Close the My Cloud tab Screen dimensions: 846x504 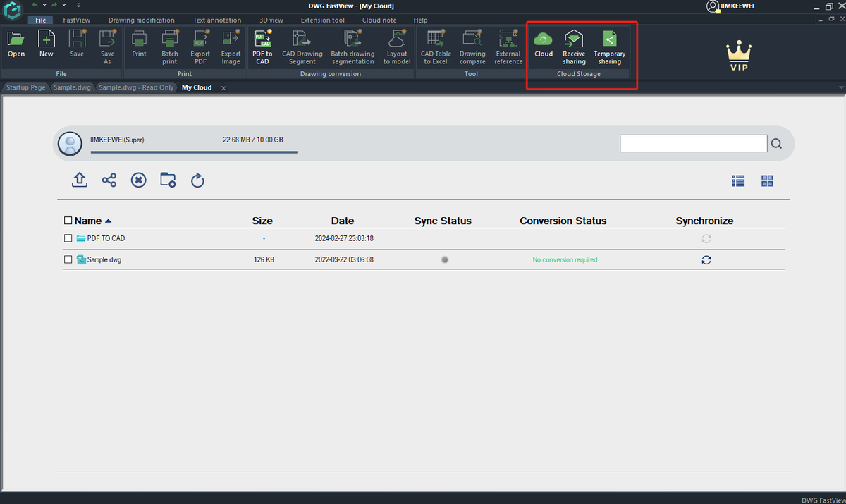click(223, 88)
